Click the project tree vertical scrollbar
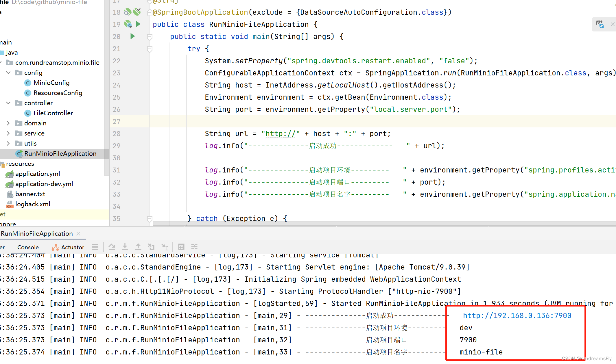Image resolution: width=616 pixels, height=364 pixels. (x=107, y=88)
